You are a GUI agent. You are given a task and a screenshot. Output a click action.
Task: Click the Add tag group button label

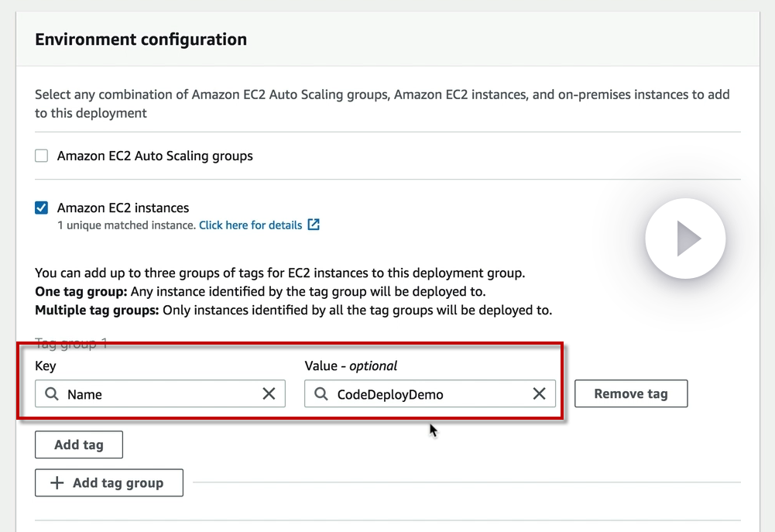pyautogui.click(x=118, y=482)
